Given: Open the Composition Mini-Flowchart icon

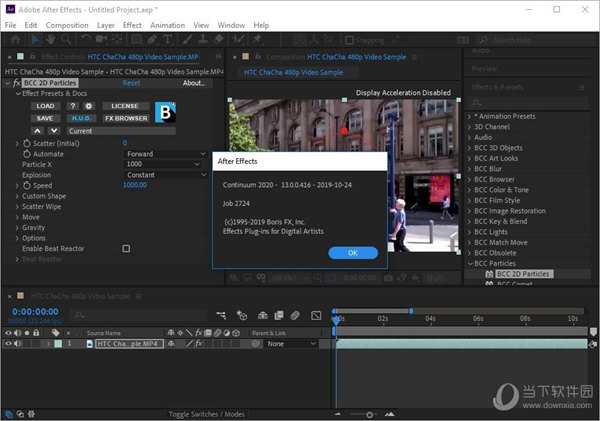Looking at the screenshot, I should click(221, 315).
